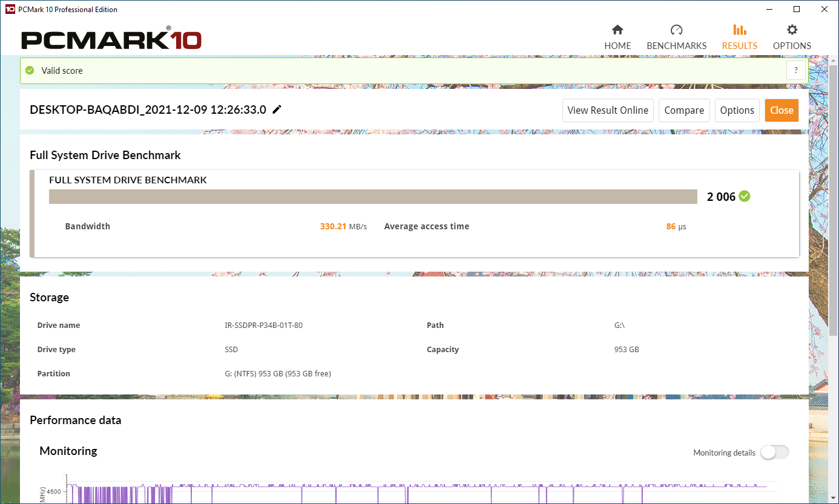The image size is (839, 504).
Task: Click the Drive name label
Action: coord(59,325)
